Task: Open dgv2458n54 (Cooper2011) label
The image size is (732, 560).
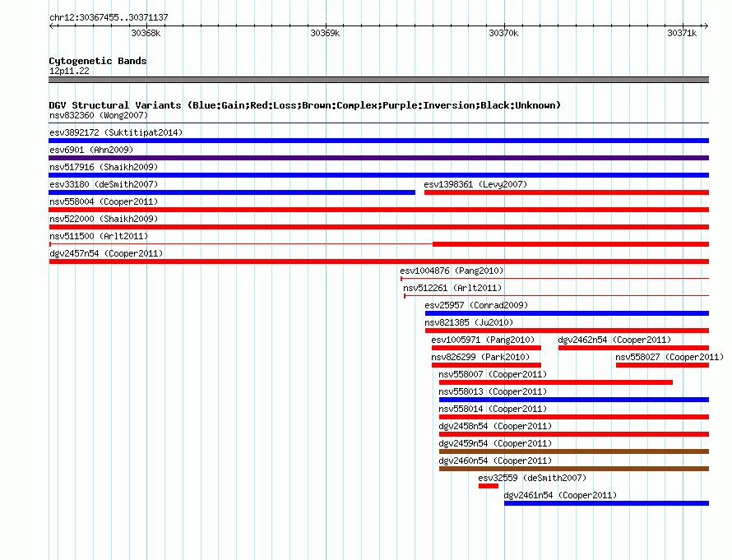Action: click(x=495, y=426)
